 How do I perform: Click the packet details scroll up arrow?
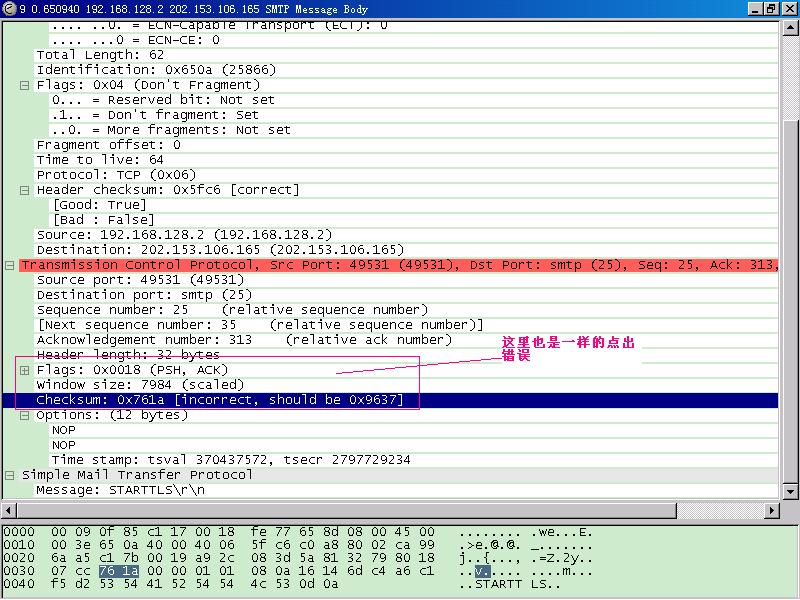tap(789, 29)
